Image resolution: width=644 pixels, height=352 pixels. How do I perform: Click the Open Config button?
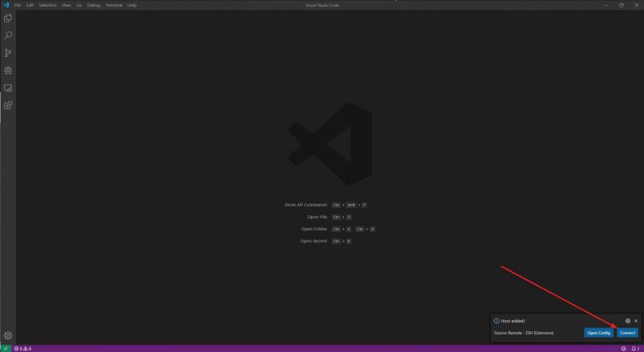coord(599,333)
